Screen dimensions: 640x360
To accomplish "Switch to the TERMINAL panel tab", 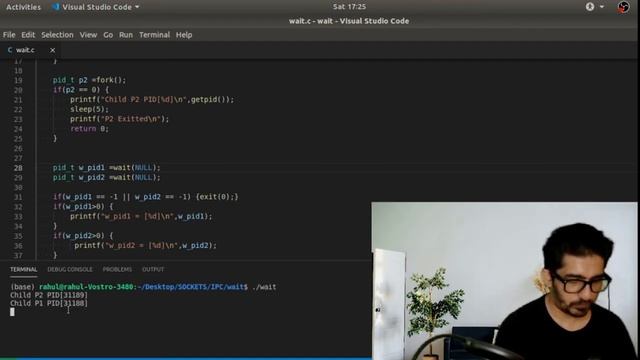I will 24,269.
